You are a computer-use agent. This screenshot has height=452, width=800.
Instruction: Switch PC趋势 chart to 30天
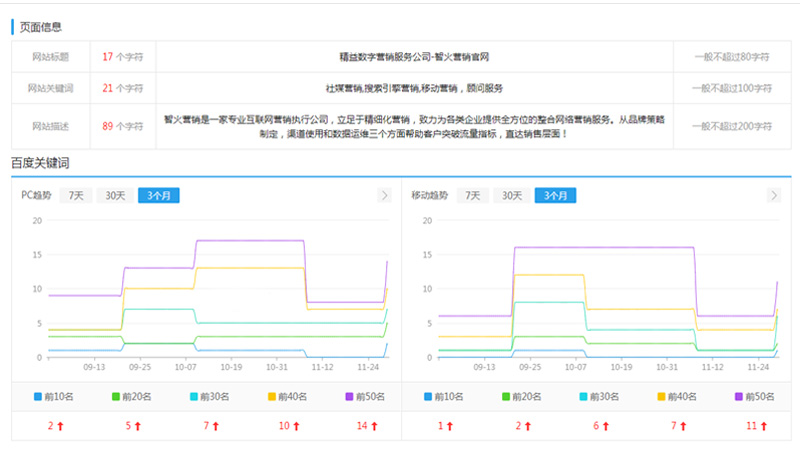[x=116, y=196]
